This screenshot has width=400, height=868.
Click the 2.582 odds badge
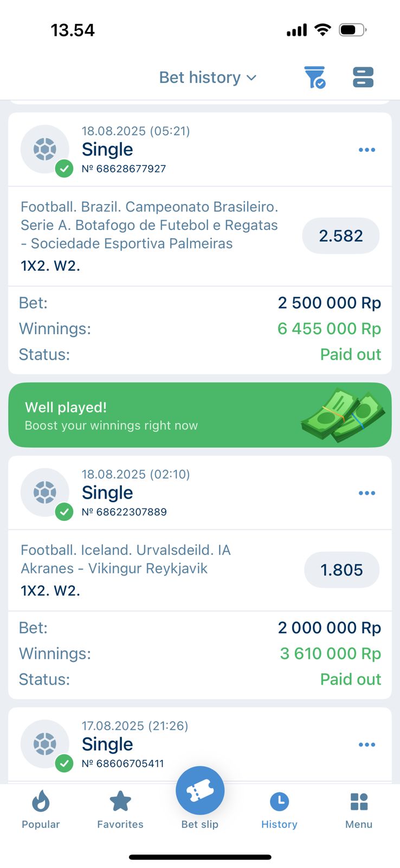click(340, 236)
